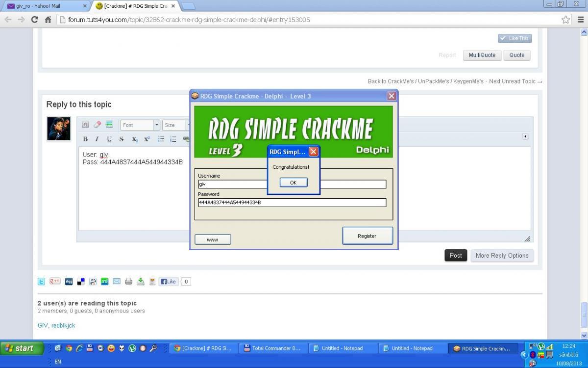The height and width of the screenshot is (368, 588).
Task: Click the Register button in crackme
Action: (367, 236)
